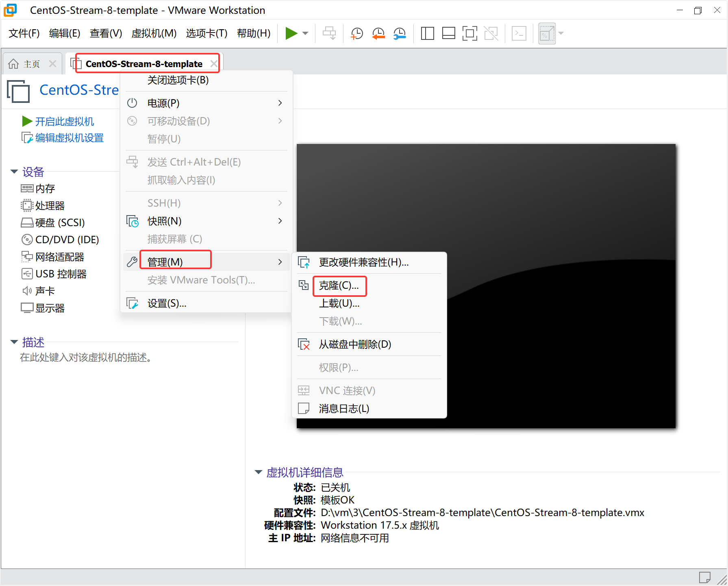Choose 从磁盘中删除(D) in submenu
This screenshot has height=586, width=728.
click(369, 344)
